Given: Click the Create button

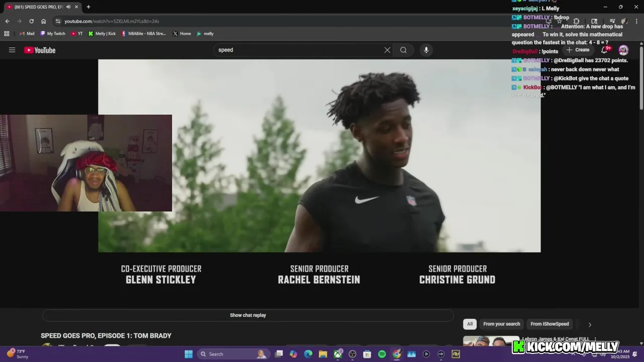Looking at the screenshot, I should [578, 50].
